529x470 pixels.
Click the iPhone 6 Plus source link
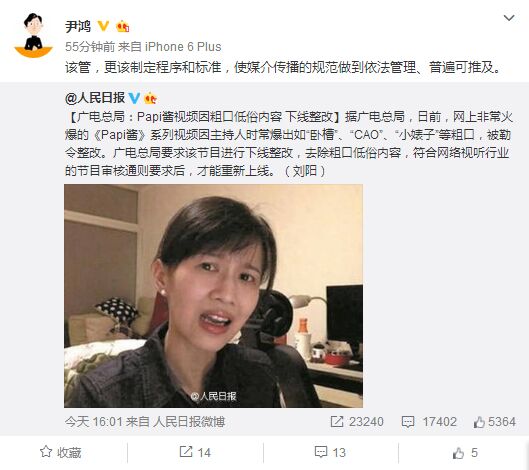183,47
